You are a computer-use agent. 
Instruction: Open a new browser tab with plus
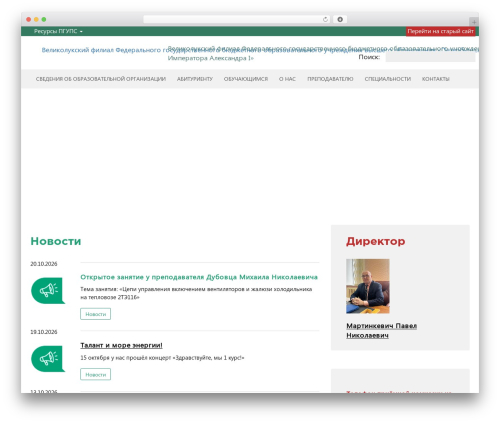(474, 22)
